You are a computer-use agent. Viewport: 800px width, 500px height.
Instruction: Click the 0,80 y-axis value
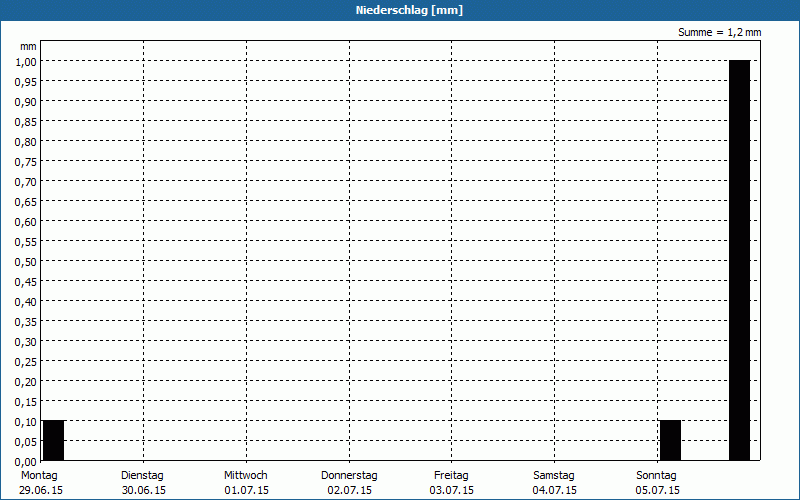coord(26,142)
